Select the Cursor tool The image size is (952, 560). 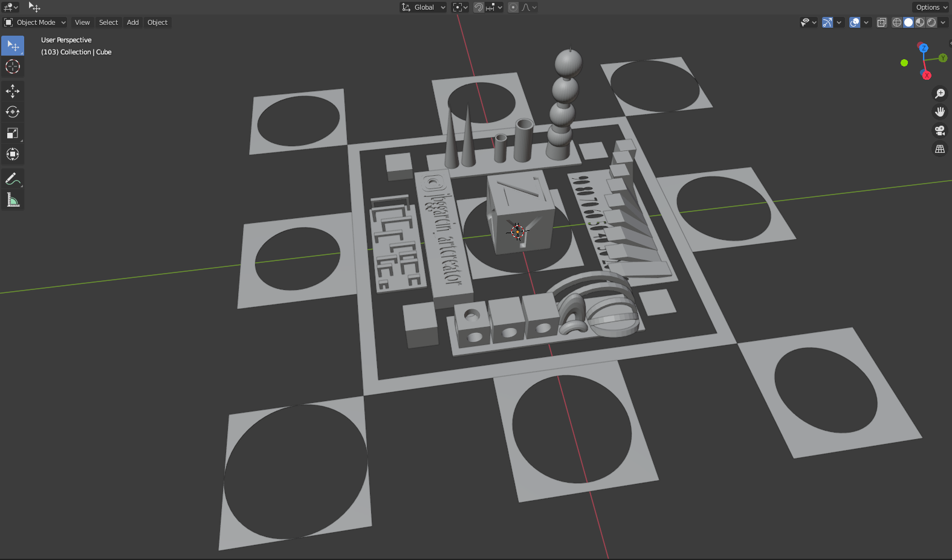coord(13,66)
